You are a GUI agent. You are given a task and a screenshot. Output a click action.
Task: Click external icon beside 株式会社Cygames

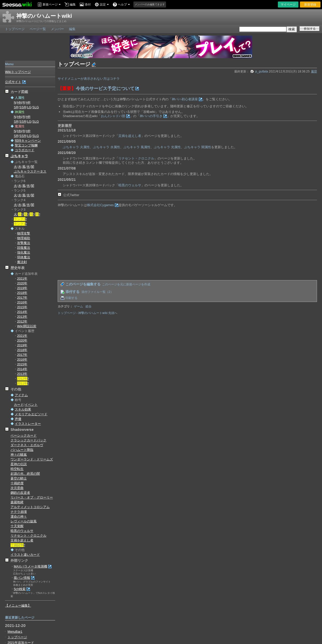116,205
